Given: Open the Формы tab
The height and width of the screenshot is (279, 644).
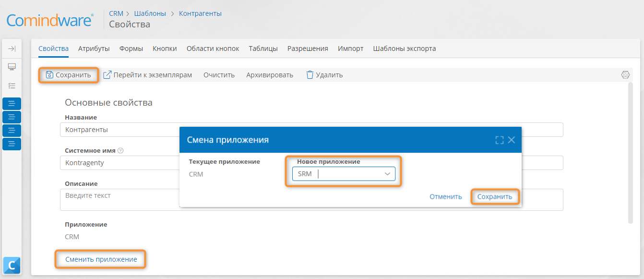Looking at the screenshot, I should [131, 49].
